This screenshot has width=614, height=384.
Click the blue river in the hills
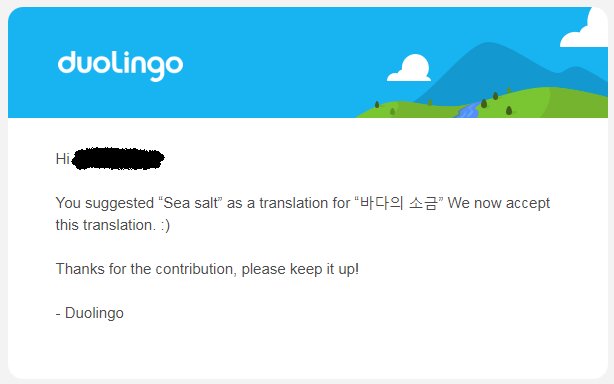(469, 110)
